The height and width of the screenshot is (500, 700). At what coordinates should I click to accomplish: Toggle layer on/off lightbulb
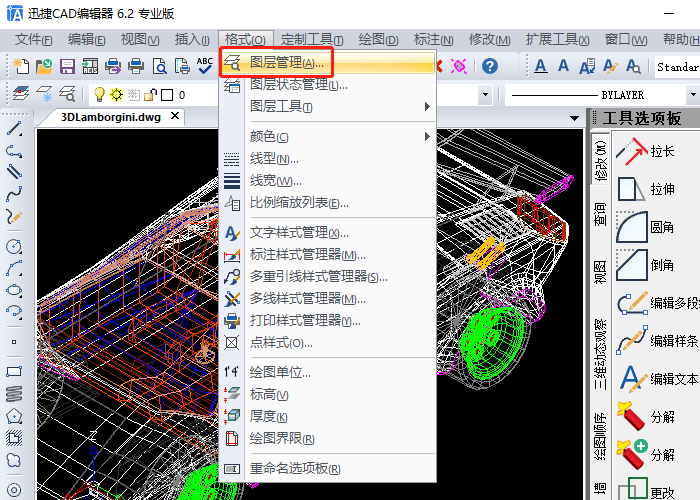(x=99, y=94)
